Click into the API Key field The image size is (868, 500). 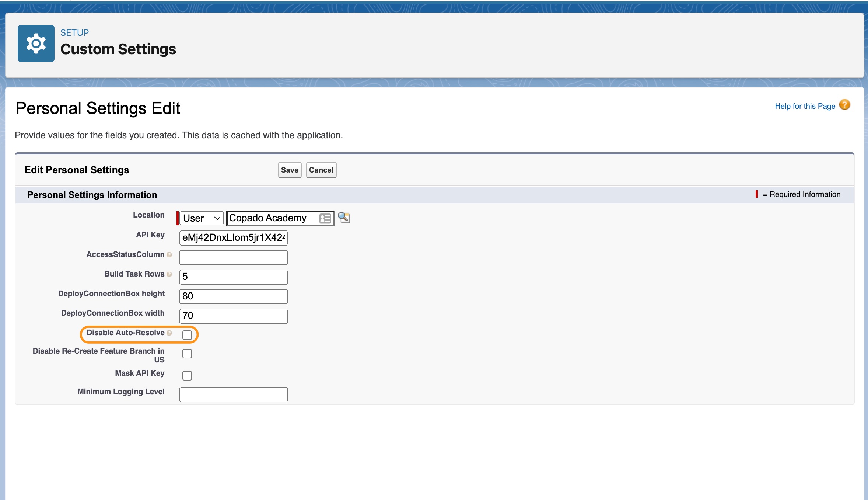coord(233,238)
